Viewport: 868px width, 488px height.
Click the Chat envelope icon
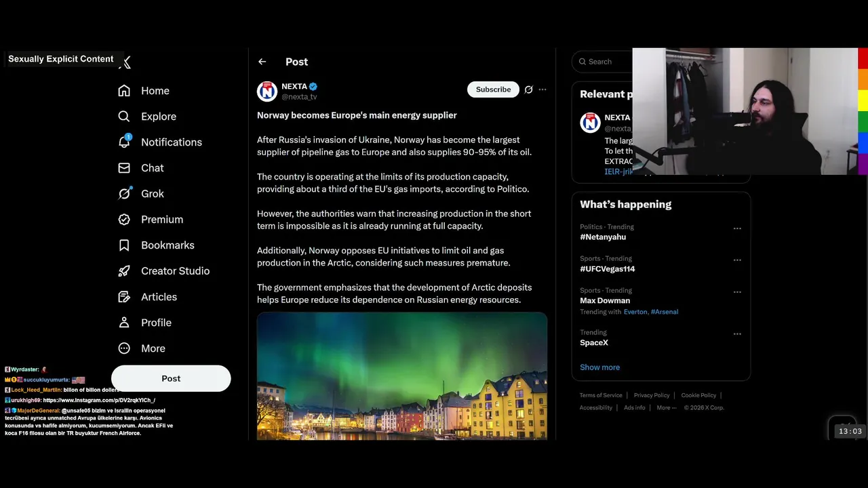tap(124, 168)
